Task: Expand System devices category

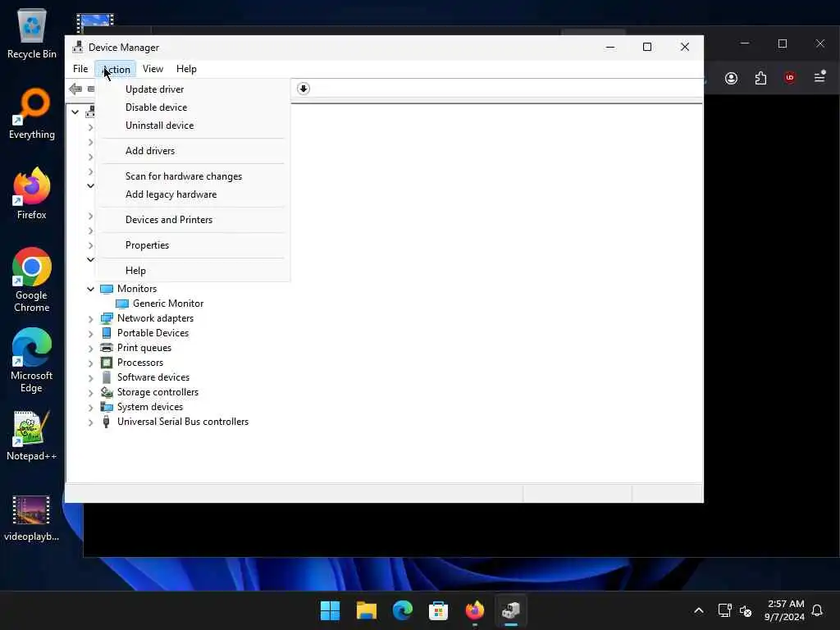Action: pos(90,407)
